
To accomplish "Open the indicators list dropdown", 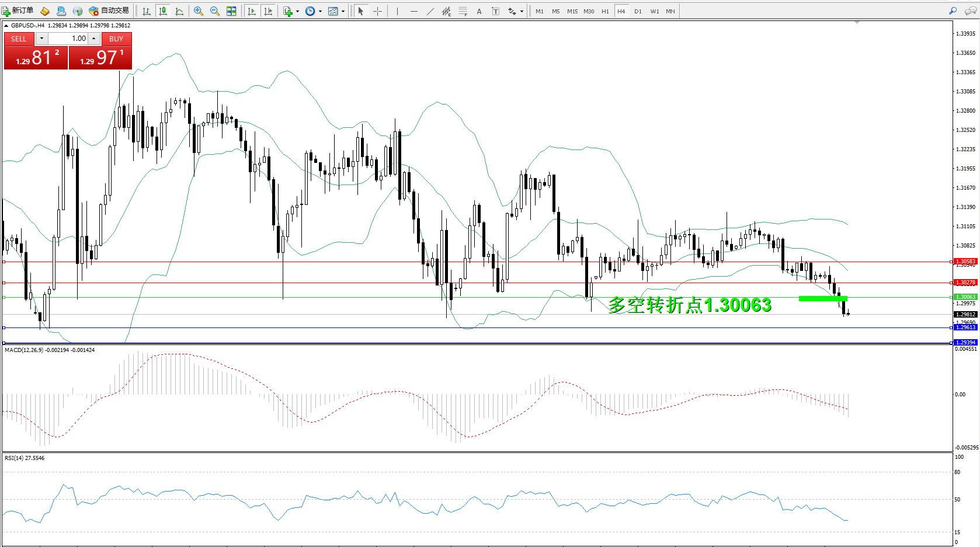I will tap(298, 11).
